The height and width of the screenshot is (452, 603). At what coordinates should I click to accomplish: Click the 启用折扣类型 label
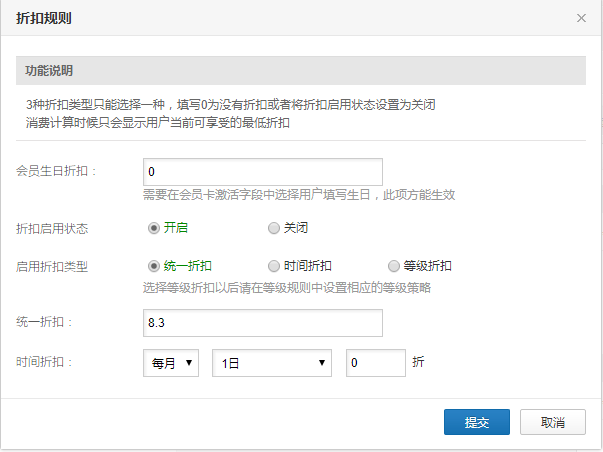(x=52, y=266)
